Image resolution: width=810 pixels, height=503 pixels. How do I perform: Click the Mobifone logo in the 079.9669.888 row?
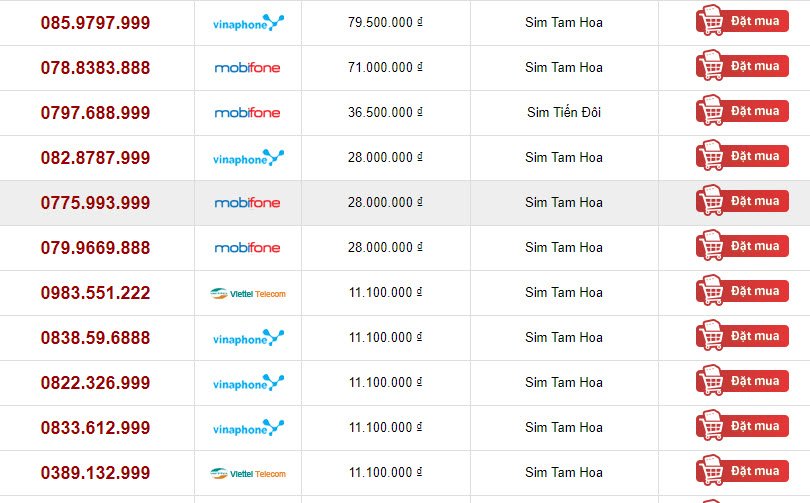(247, 248)
